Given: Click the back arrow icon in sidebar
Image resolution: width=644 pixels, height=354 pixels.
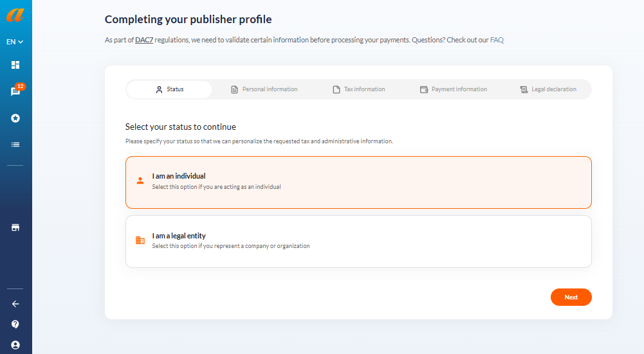Looking at the screenshot, I should coord(15,304).
